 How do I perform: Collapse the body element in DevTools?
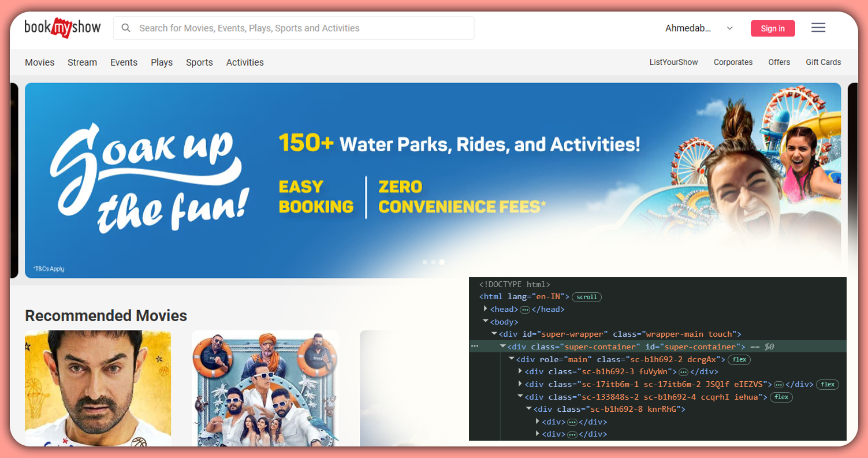click(x=485, y=322)
